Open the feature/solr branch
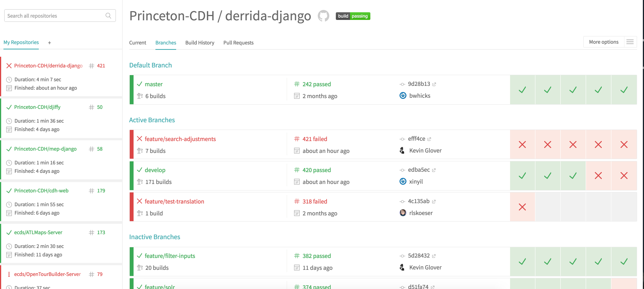Image resolution: width=644 pixels, height=289 pixels. click(160, 286)
